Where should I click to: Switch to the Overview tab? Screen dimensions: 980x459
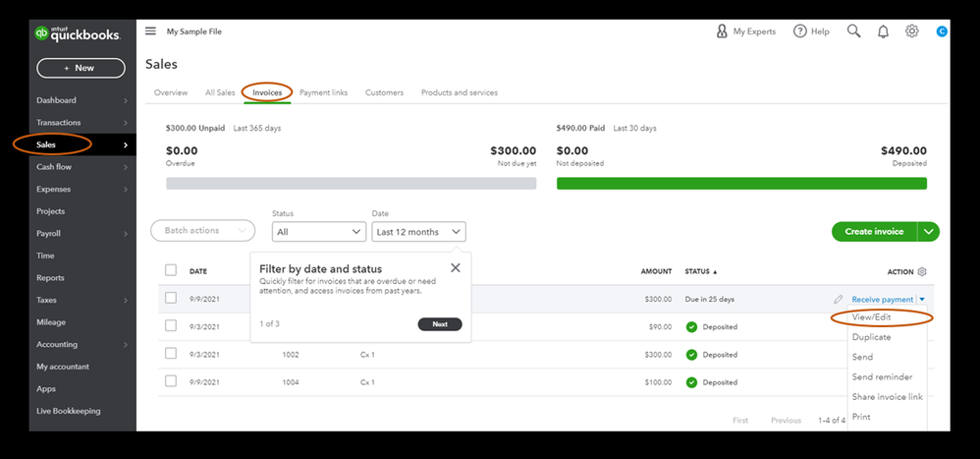171,92
